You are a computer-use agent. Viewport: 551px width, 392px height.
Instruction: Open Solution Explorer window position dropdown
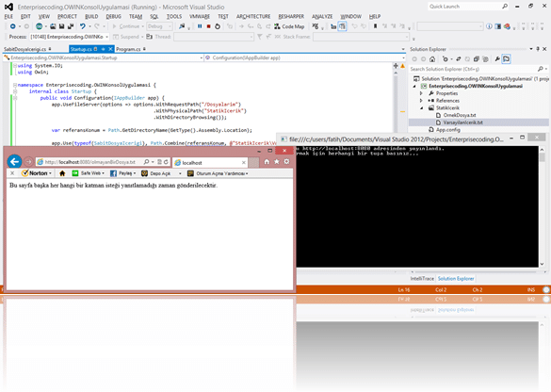tap(531, 49)
